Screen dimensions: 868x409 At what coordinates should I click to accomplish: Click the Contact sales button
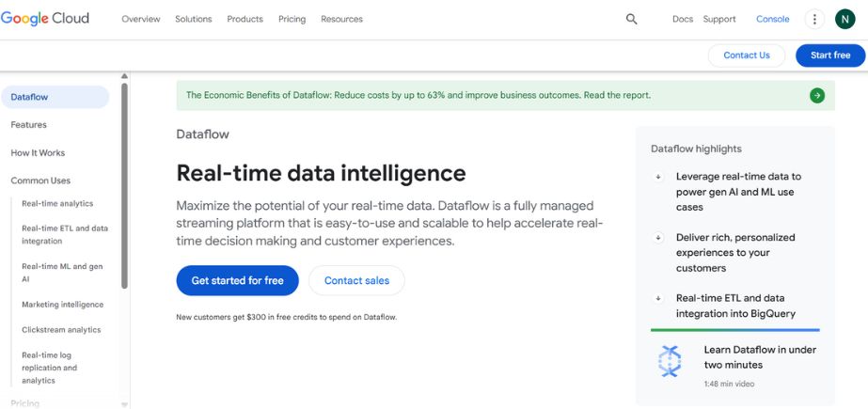[x=356, y=280]
